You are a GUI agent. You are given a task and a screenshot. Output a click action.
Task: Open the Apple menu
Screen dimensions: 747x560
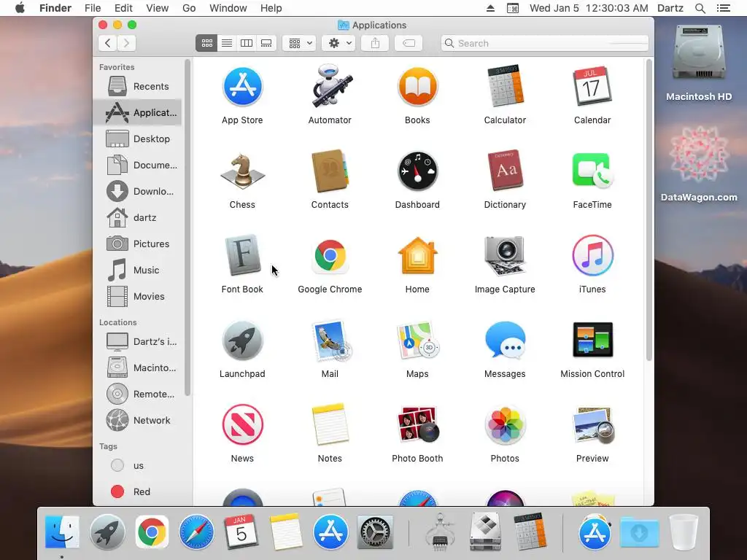click(x=20, y=8)
